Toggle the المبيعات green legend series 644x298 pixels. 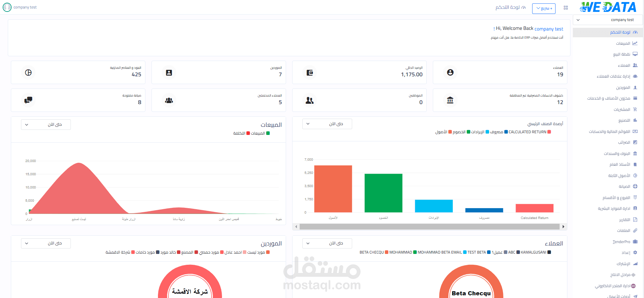tap(260, 133)
